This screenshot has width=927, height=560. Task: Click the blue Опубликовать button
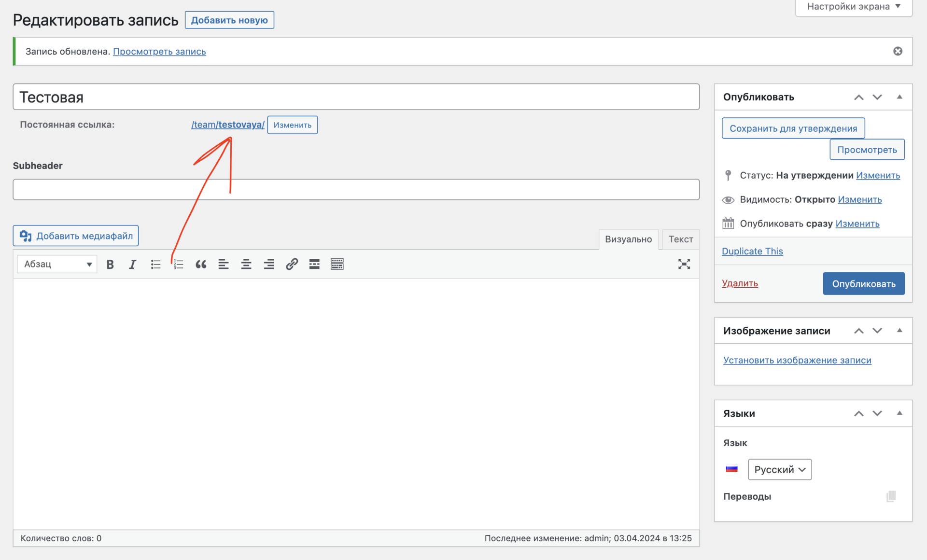pos(863,283)
